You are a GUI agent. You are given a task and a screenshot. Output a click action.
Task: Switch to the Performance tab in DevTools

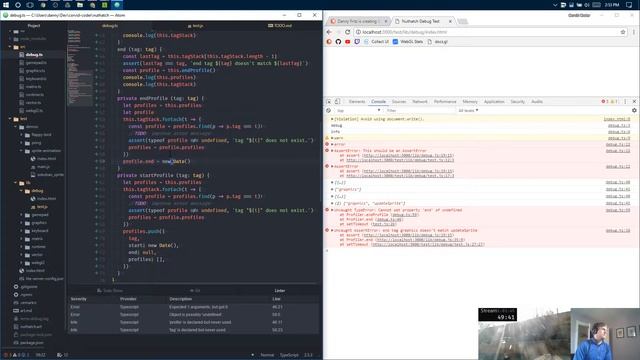[x=445, y=101]
